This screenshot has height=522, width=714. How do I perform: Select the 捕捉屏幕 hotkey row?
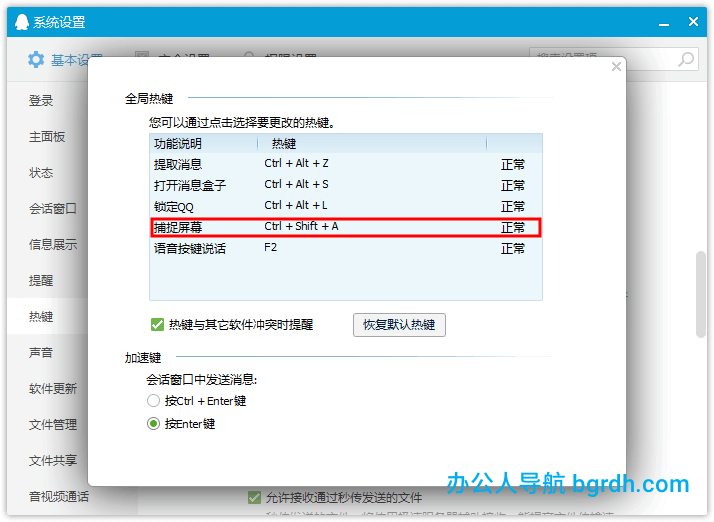click(345, 227)
